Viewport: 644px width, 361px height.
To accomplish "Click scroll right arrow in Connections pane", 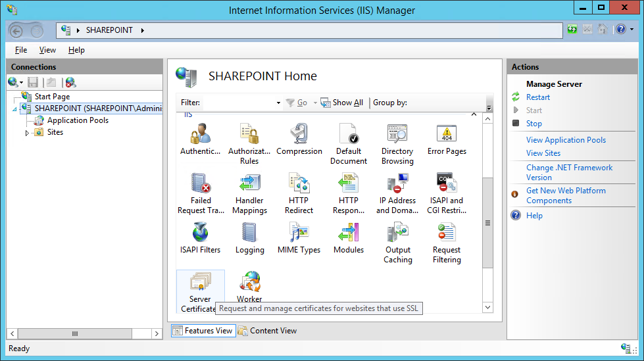I will click(x=157, y=334).
